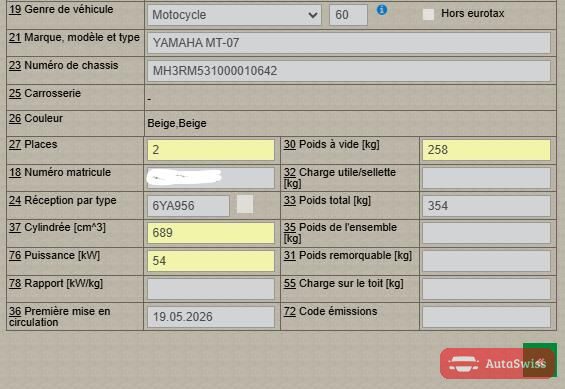Click the Charge sur le toit field

pos(486,289)
